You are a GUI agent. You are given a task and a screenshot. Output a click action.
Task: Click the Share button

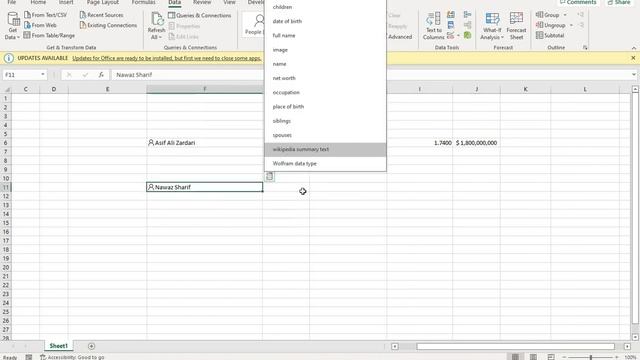point(619,2)
